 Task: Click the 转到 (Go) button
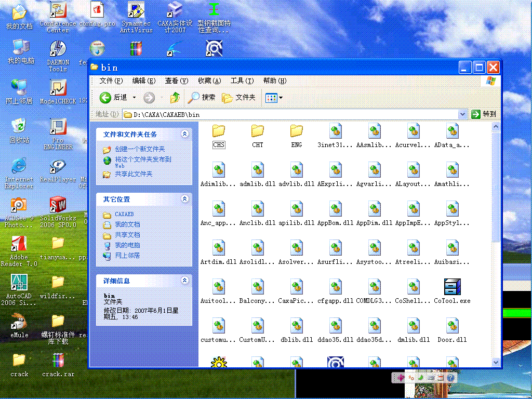484,114
